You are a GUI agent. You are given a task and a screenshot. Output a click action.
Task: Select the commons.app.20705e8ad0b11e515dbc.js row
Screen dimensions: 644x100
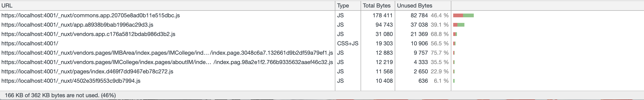(90, 15)
